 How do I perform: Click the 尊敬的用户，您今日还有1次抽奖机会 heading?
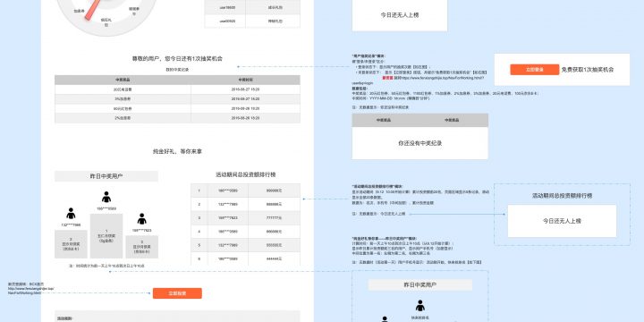pos(177,59)
